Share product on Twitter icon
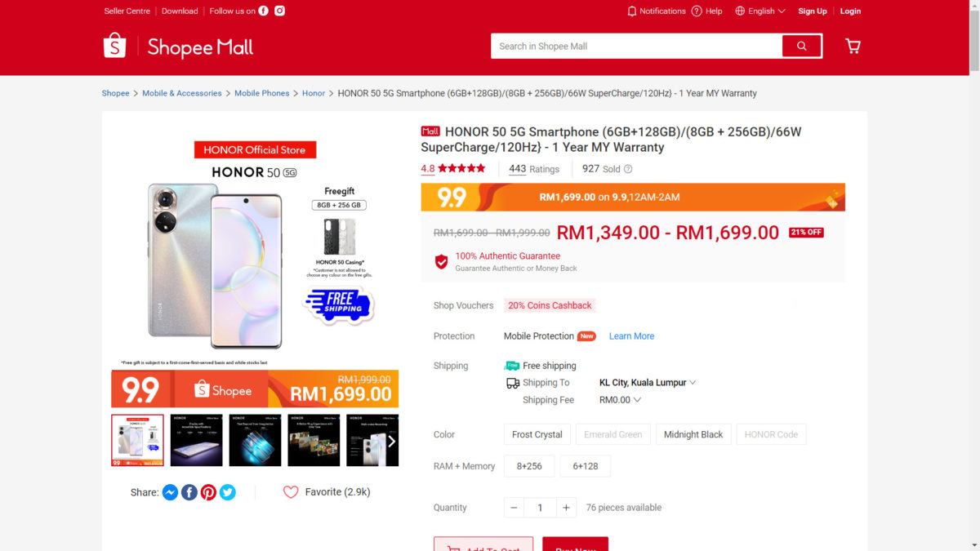 tap(228, 492)
